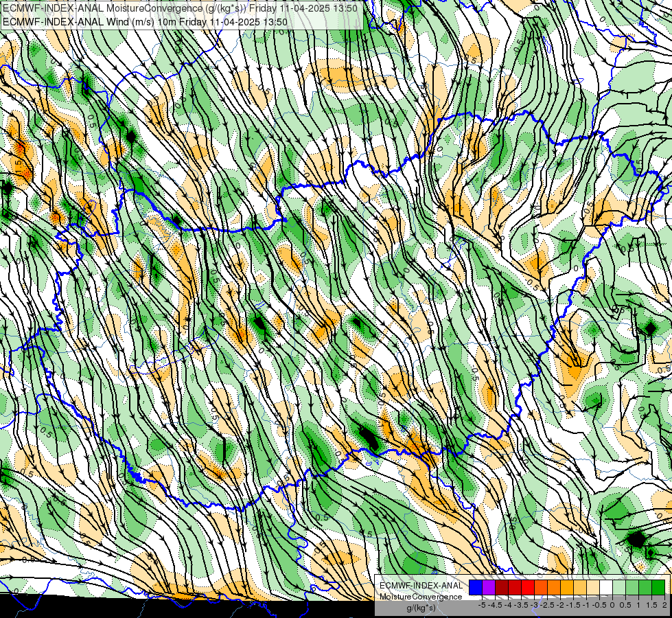The image size is (672, 618).
Task: Pick the light orange swatch between -1.5 and -1
Action: (x=580, y=588)
